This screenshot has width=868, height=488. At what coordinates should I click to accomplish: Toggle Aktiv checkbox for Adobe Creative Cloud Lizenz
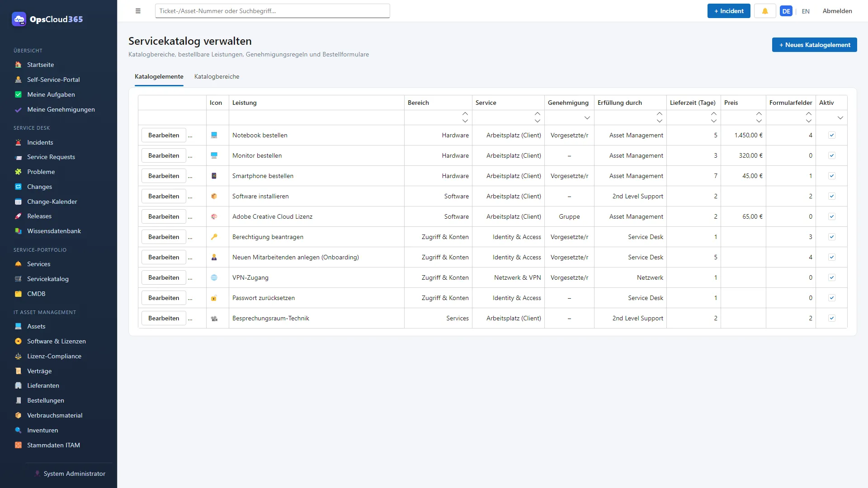832,216
